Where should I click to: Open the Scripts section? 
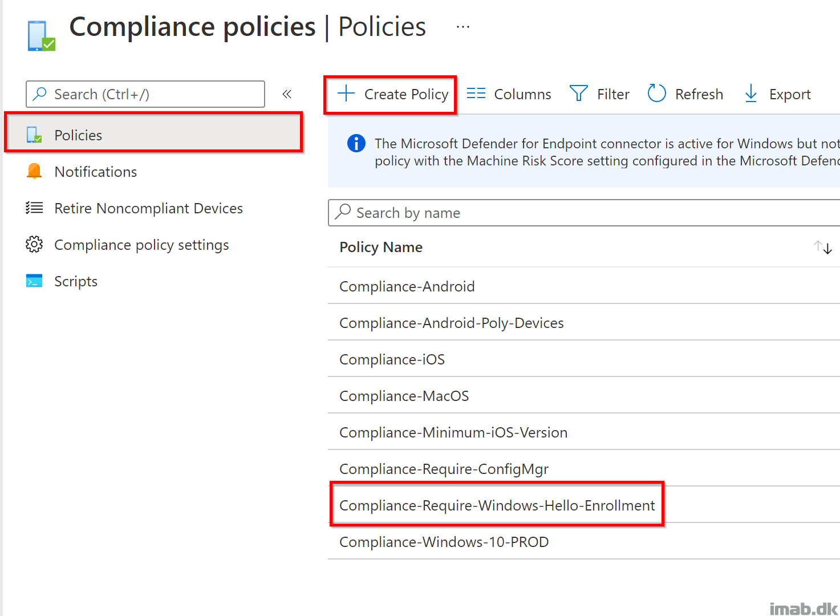[76, 281]
